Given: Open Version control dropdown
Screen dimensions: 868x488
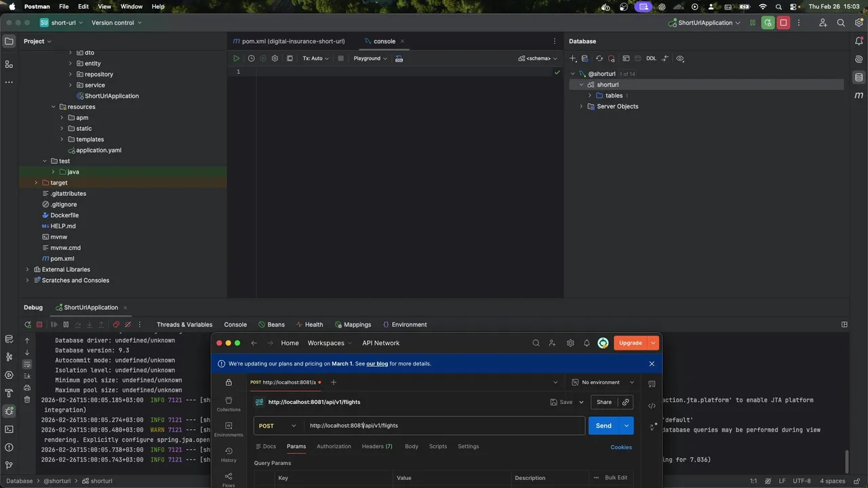Looking at the screenshot, I should [x=117, y=22].
